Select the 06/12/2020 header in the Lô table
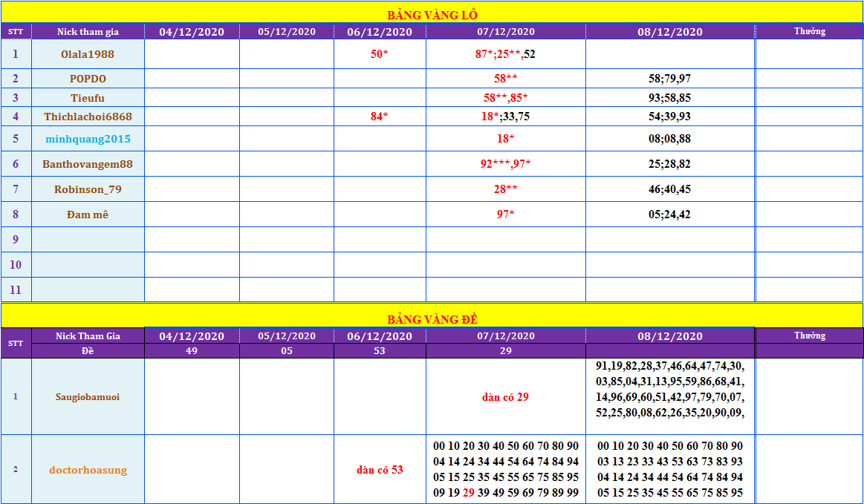 coord(380,31)
